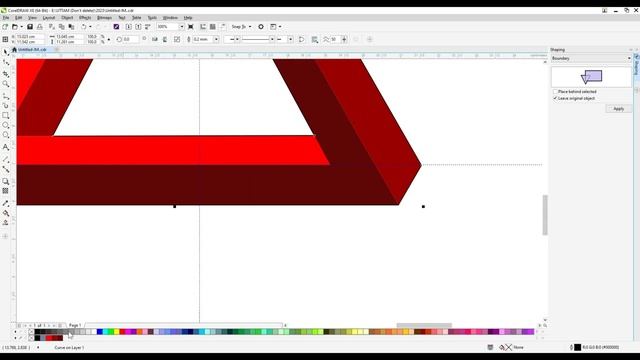Click the object width input field

point(69,36)
